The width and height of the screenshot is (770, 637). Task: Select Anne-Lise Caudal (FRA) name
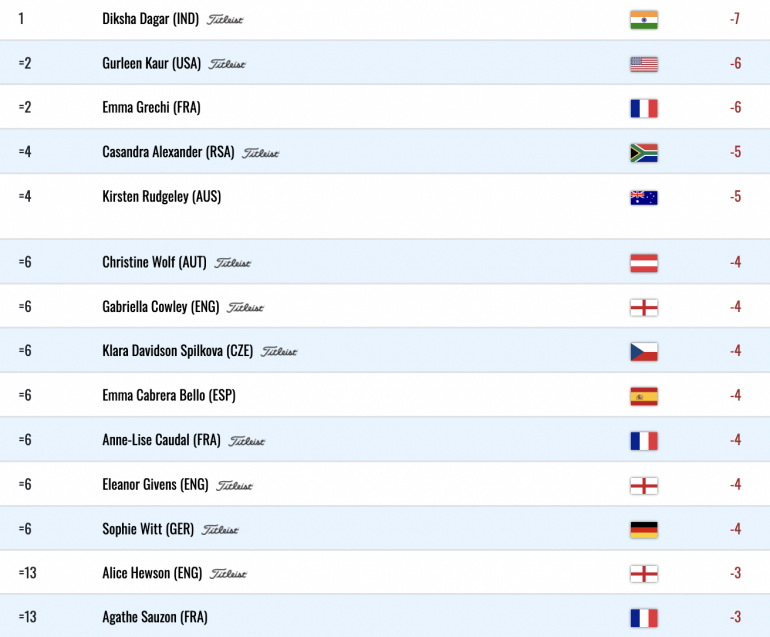pyautogui.click(x=161, y=440)
